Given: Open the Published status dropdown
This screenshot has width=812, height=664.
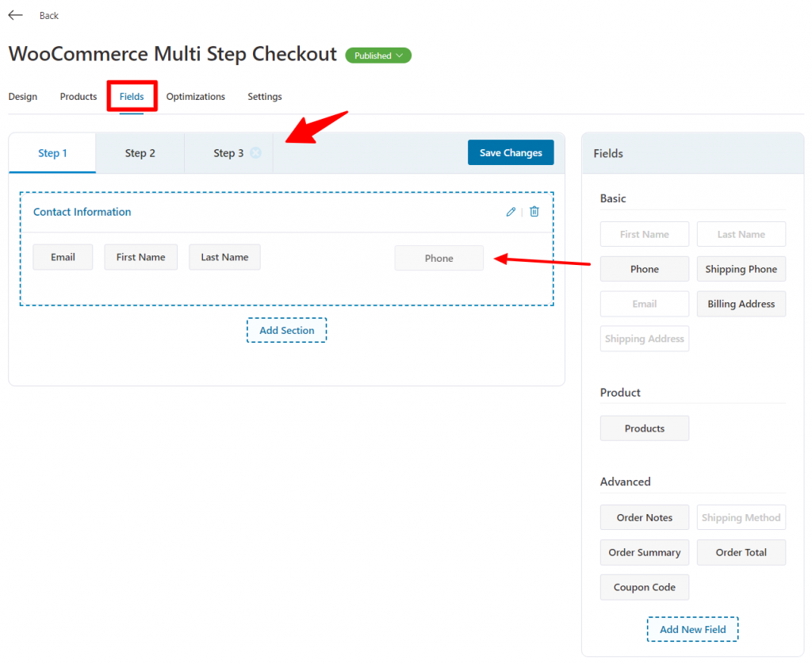Looking at the screenshot, I should coord(378,56).
